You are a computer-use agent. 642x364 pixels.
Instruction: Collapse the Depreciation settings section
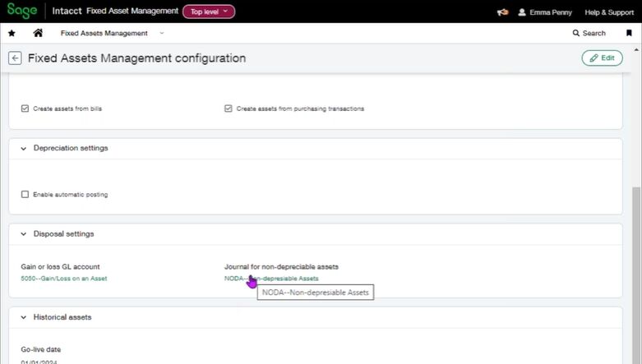pos(23,148)
